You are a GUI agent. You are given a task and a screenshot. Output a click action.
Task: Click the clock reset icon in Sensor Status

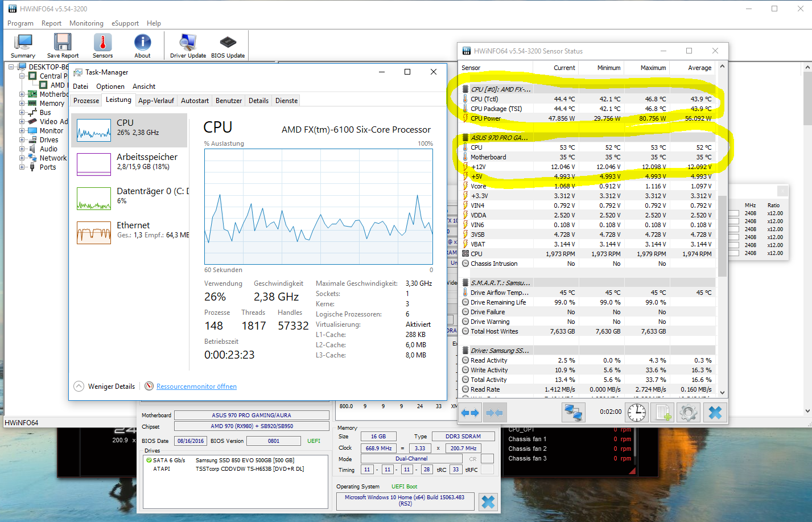637,412
